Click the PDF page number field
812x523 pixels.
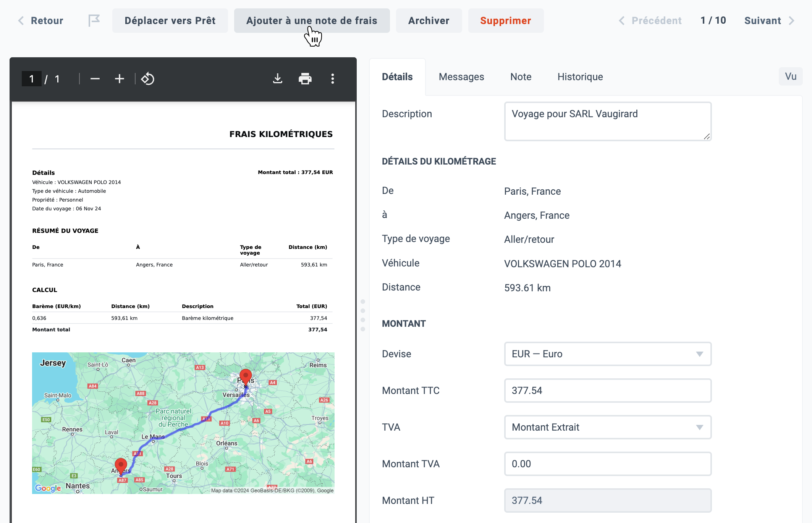(x=32, y=79)
